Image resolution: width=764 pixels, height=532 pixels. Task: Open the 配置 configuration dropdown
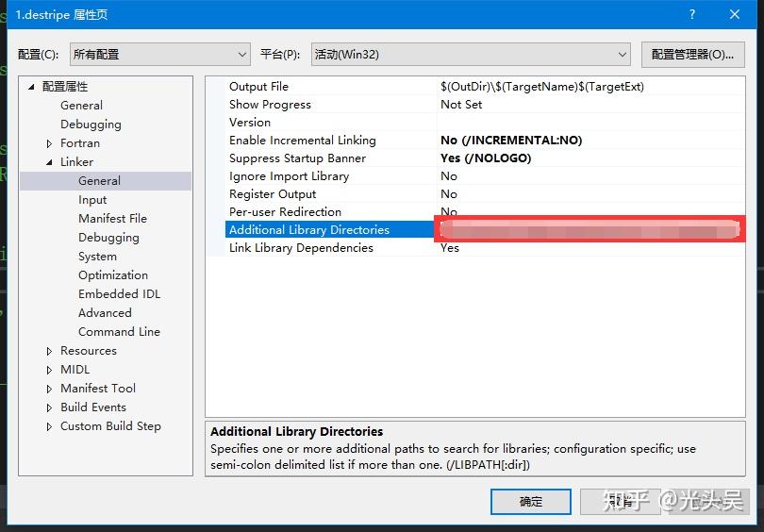tap(159, 55)
